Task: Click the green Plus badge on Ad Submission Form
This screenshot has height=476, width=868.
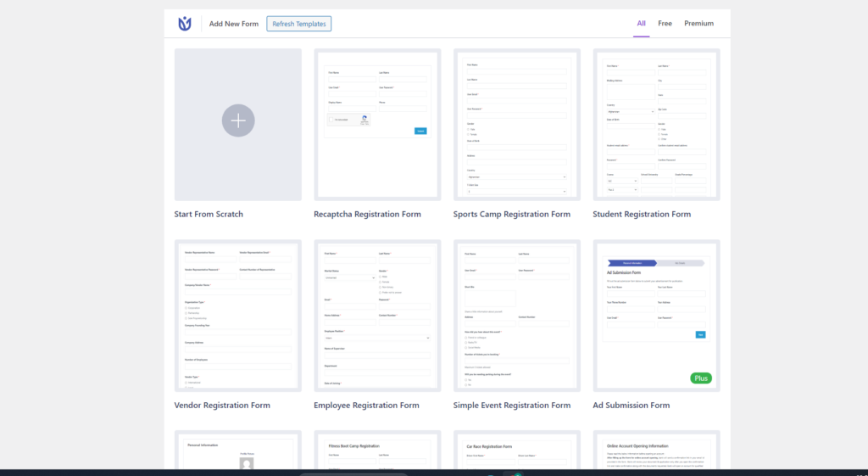Action: 701,378
